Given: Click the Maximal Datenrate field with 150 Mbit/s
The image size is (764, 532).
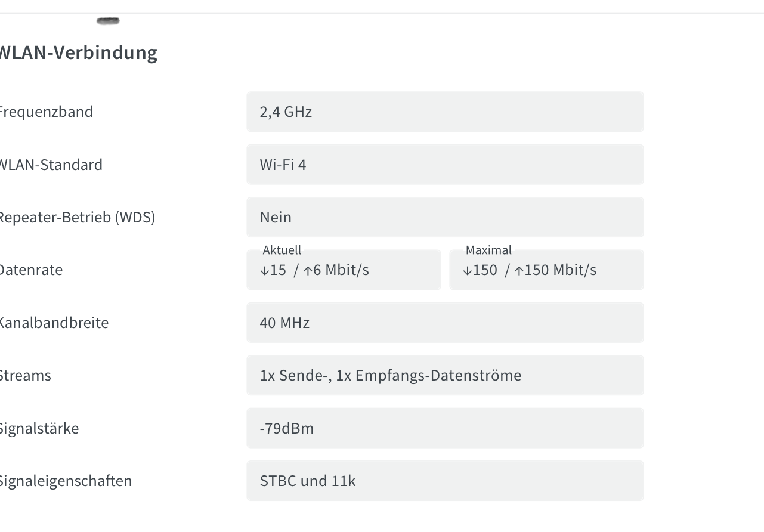Looking at the screenshot, I should 546,270.
